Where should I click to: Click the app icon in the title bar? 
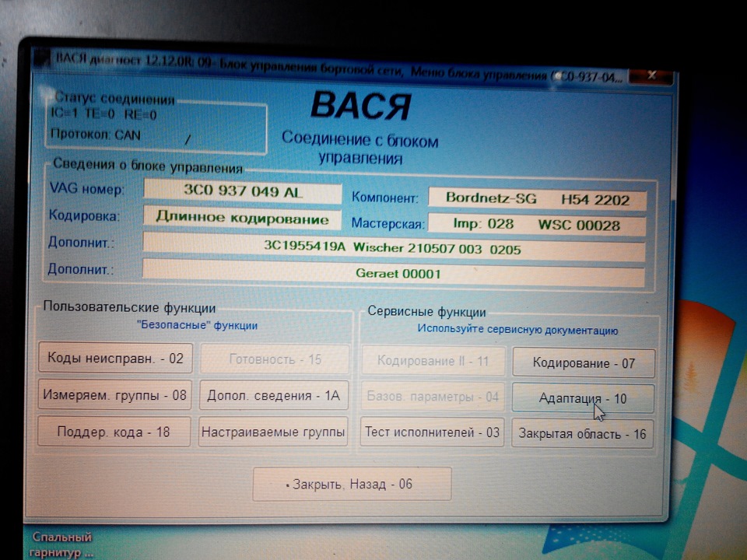click(x=42, y=58)
